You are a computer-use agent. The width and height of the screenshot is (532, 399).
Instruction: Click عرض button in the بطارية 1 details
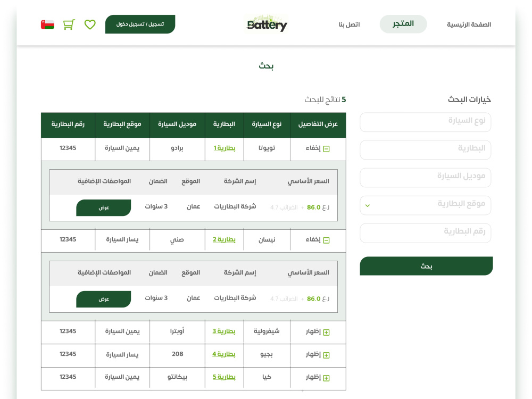tap(104, 207)
